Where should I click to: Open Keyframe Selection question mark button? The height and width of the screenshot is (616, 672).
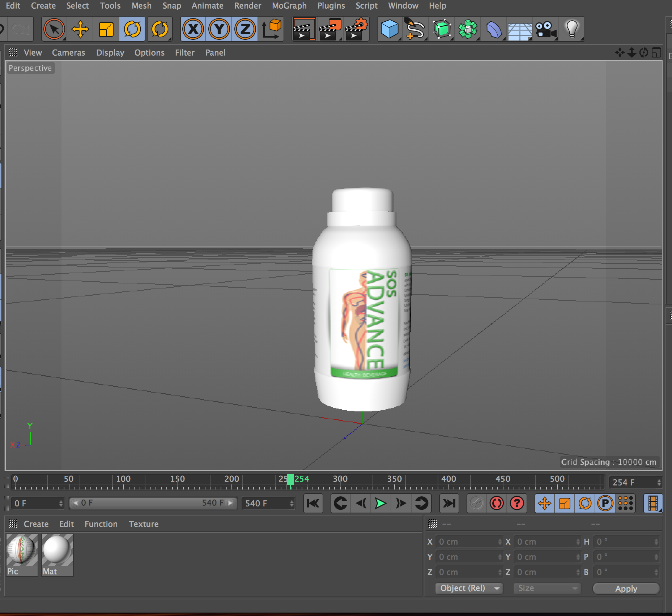coord(517,503)
